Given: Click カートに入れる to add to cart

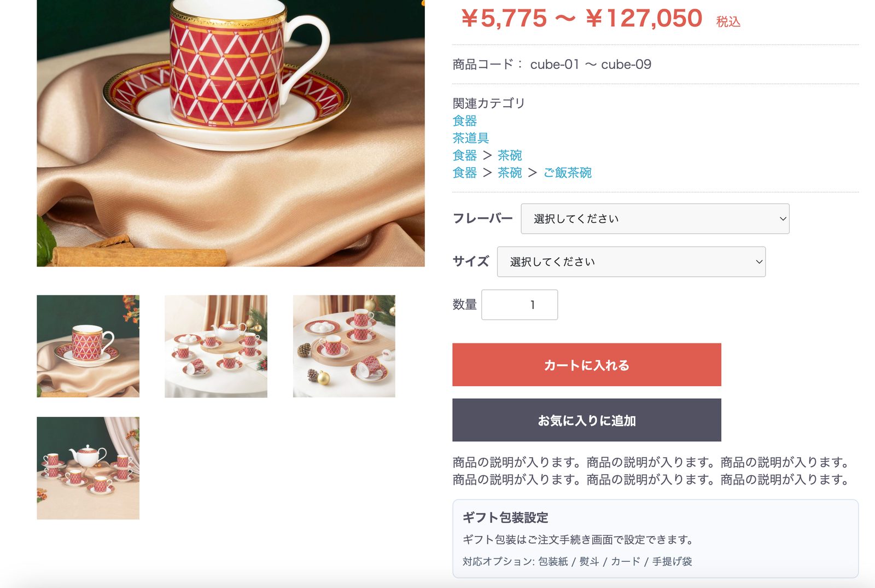Looking at the screenshot, I should [x=586, y=364].
